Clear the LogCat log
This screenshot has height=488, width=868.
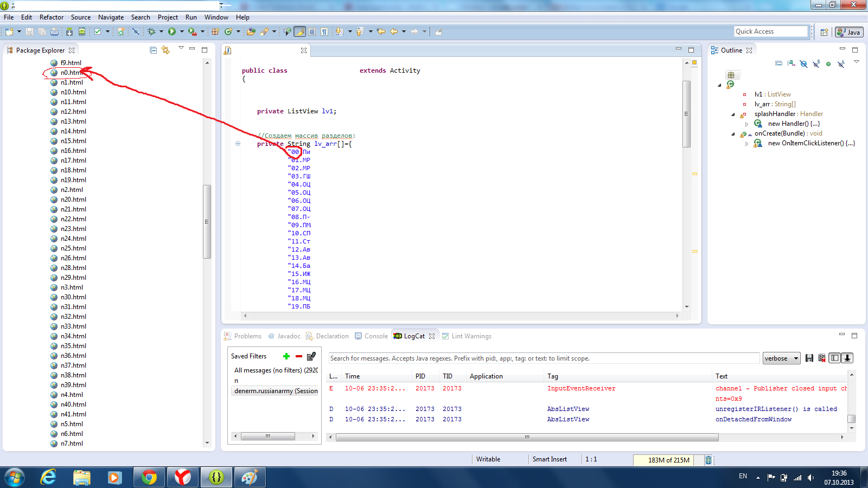coord(822,358)
